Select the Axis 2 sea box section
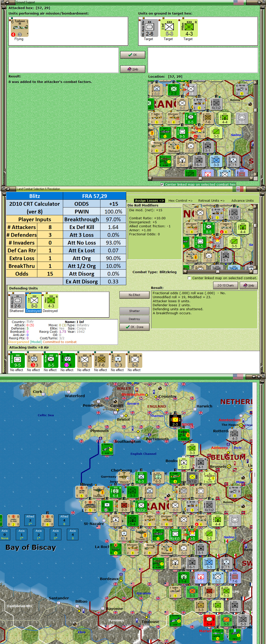Screen dimensions: 266x644 (39, 534)
